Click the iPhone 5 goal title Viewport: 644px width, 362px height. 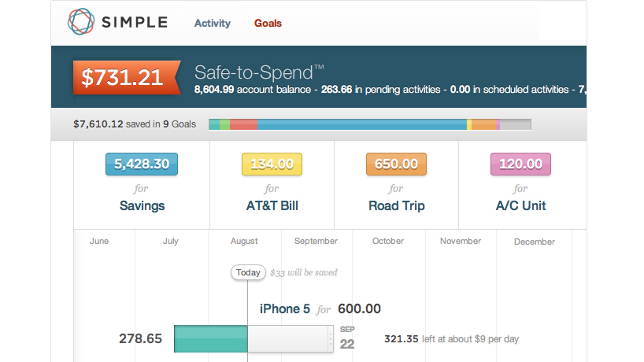(285, 308)
